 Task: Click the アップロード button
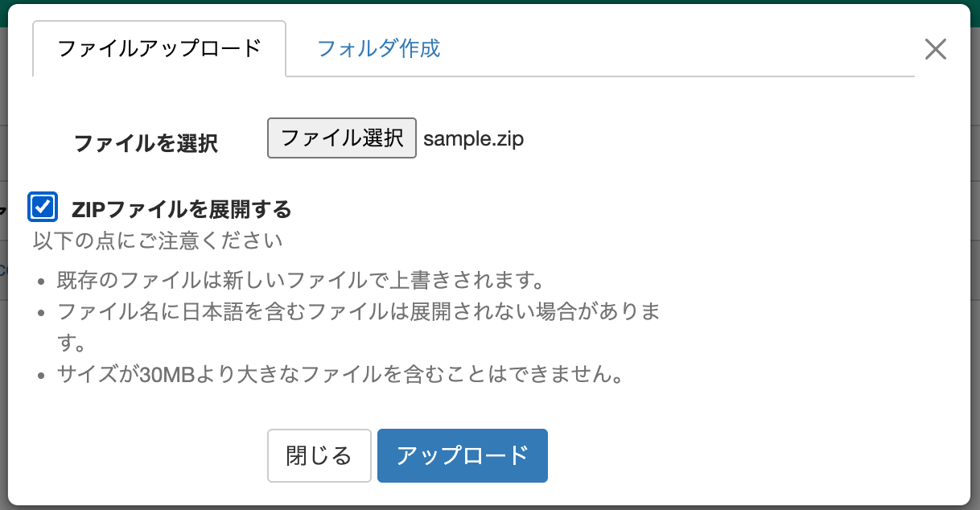462,455
